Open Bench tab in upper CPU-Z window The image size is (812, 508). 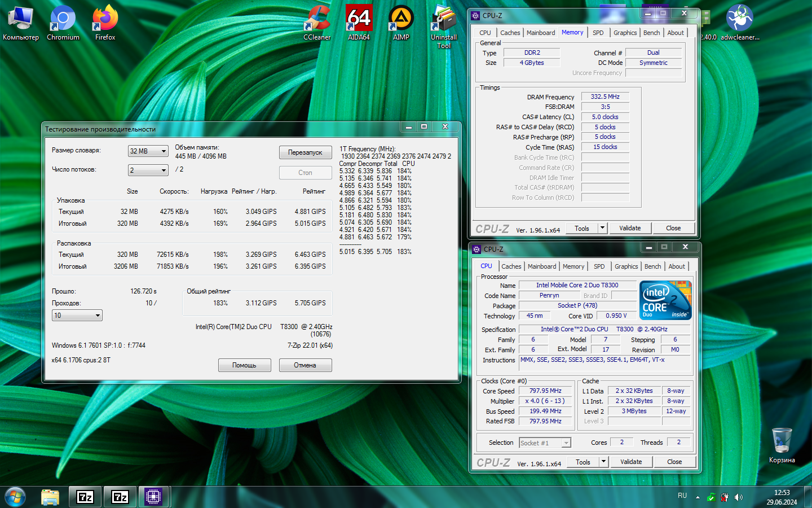[651, 33]
